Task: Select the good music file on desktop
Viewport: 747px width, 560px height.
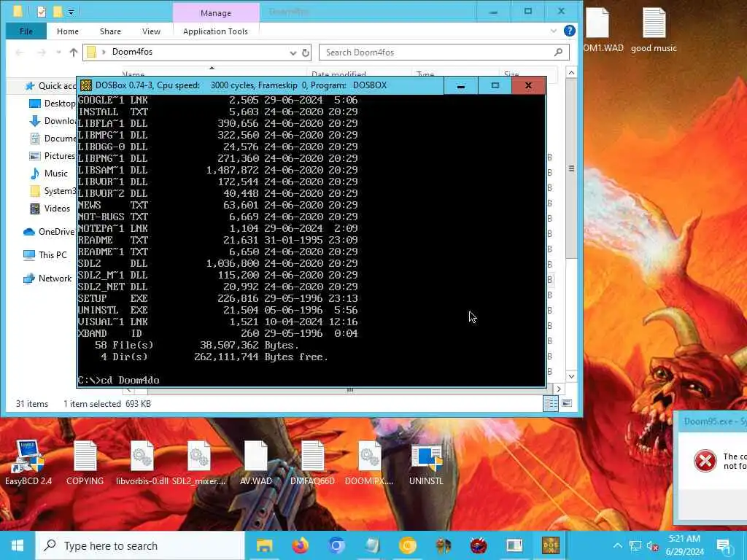Action: 654,31
